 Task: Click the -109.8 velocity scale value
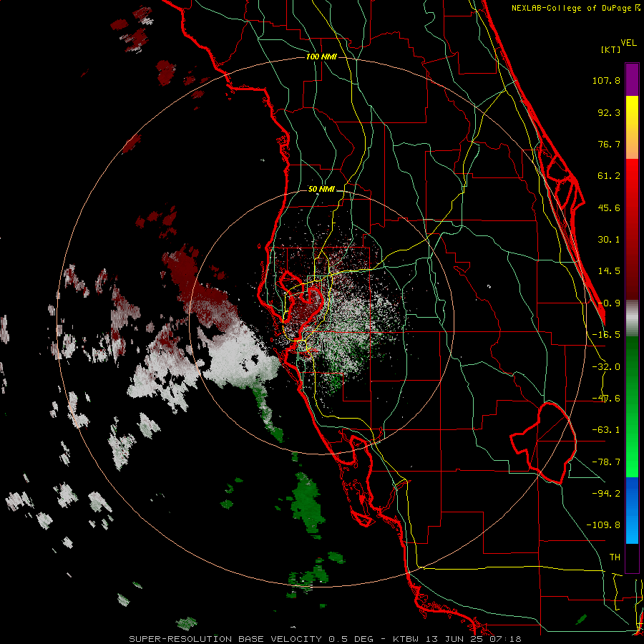603,525
